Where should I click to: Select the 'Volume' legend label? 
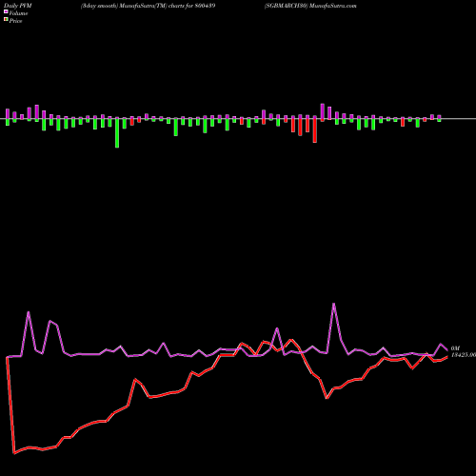18,13
